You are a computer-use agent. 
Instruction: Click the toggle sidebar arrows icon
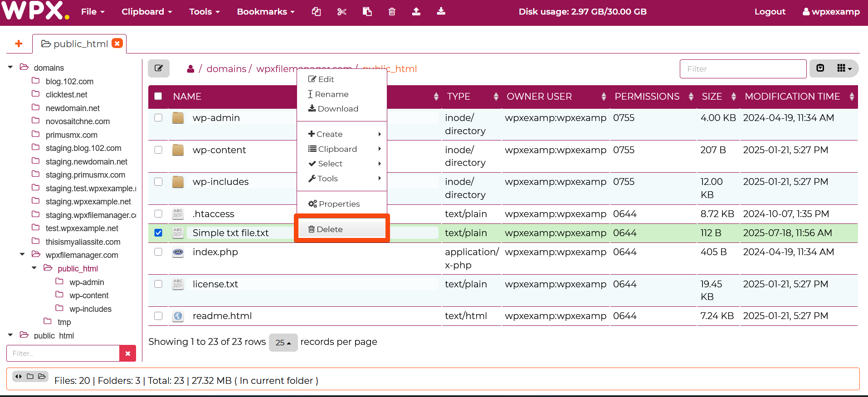tap(19, 376)
